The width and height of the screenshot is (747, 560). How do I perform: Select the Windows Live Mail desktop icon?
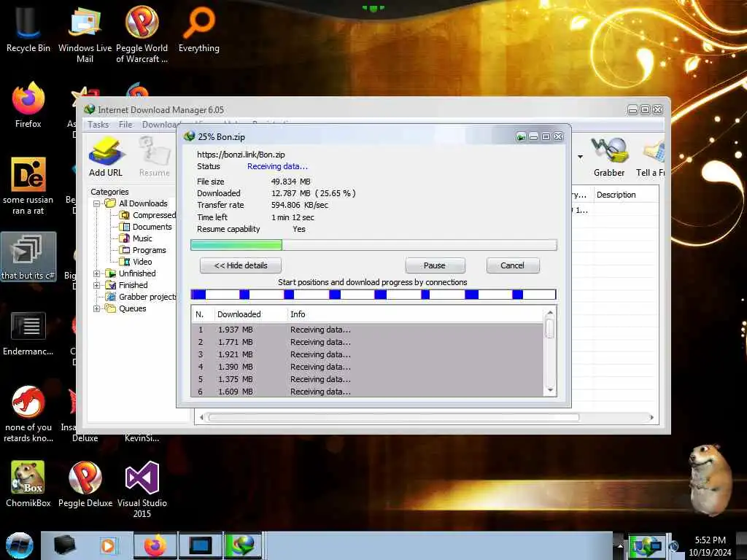point(85,34)
